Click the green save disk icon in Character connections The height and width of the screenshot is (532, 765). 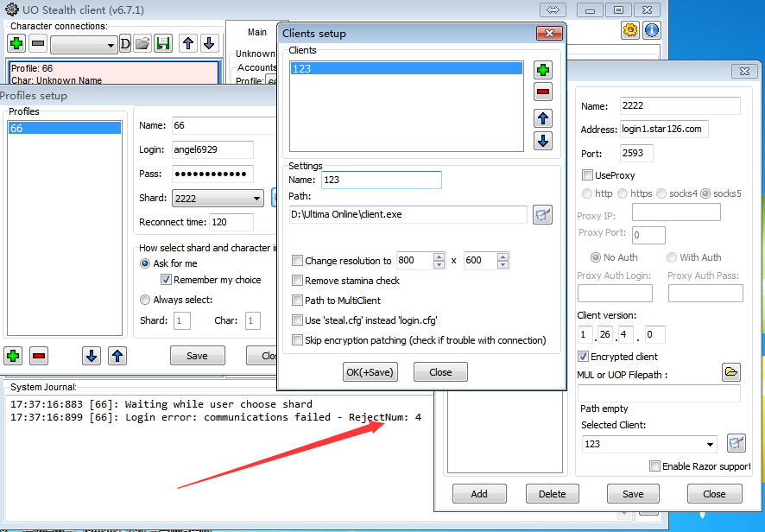[x=163, y=44]
